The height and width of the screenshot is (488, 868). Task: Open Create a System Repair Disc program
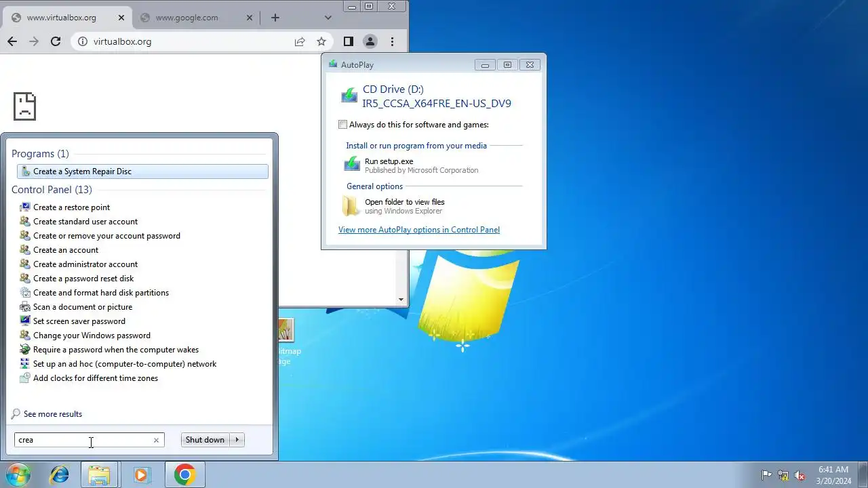pyautogui.click(x=142, y=171)
